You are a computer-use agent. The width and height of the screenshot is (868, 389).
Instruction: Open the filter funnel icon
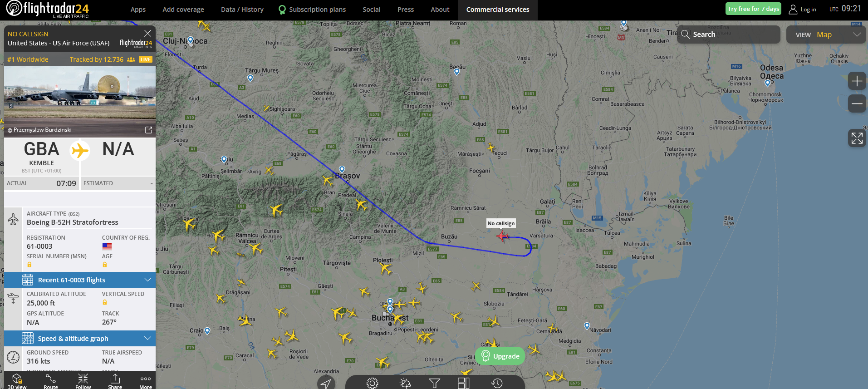(x=434, y=383)
